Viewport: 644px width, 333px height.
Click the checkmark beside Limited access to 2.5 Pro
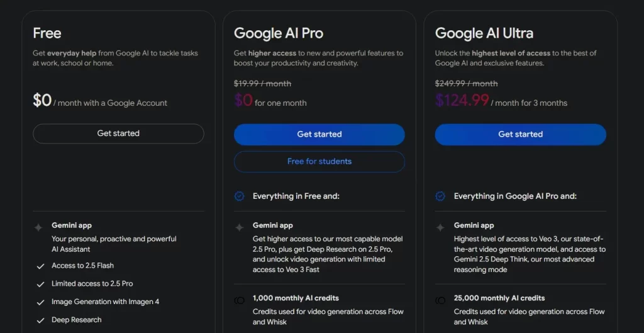[40, 285]
